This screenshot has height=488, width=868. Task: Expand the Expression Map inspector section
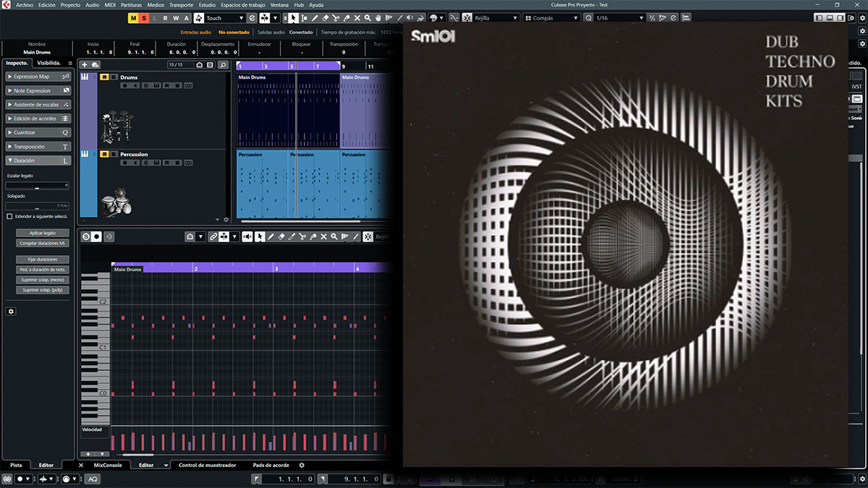click(x=38, y=77)
